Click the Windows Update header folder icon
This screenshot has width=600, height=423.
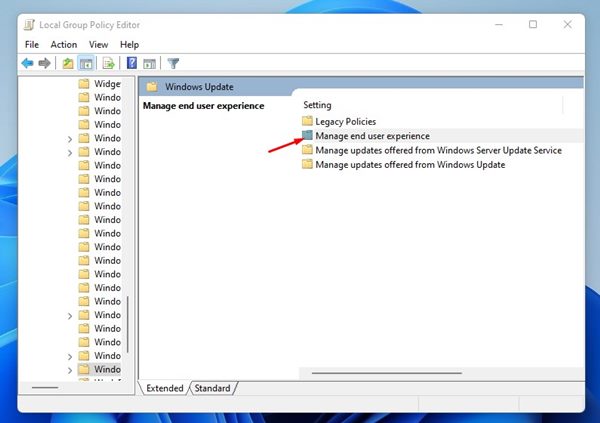(152, 87)
